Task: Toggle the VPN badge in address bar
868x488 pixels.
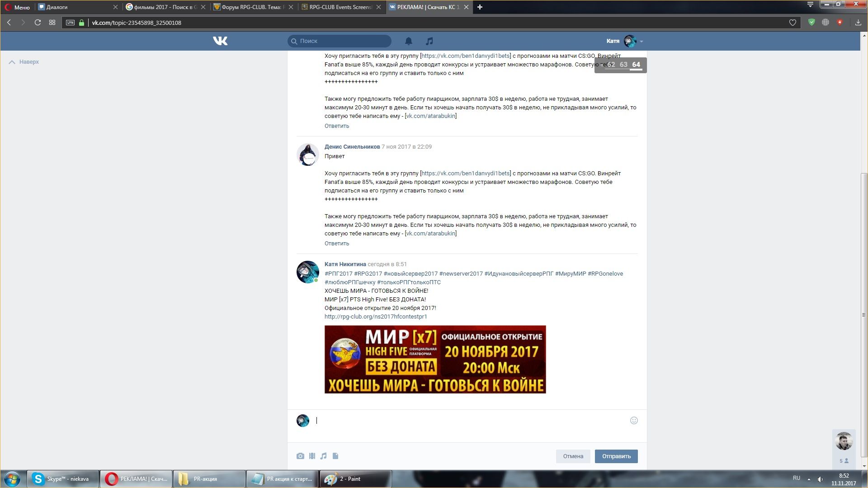Action: [70, 23]
